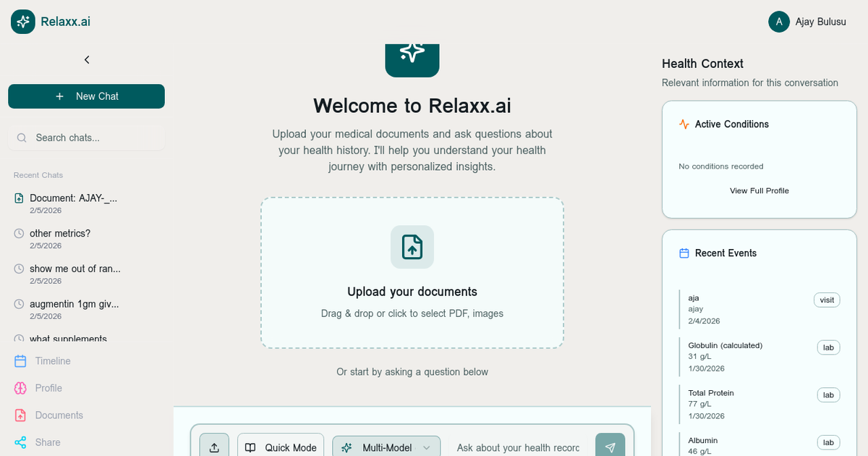Viewport: 868px width, 456px height.
Task: Click the 'lab' badge next to Globulin
Action: (827, 347)
